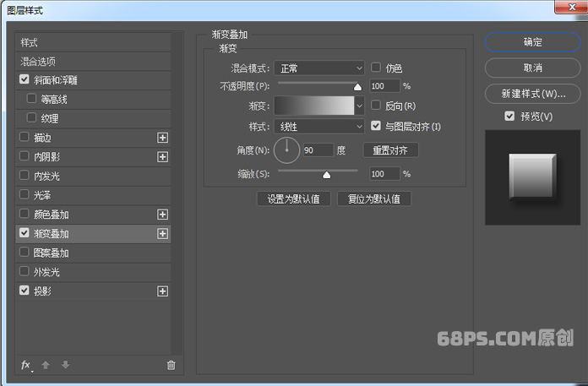
Task: Enable the 等高线 checkbox
Action: (31, 99)
